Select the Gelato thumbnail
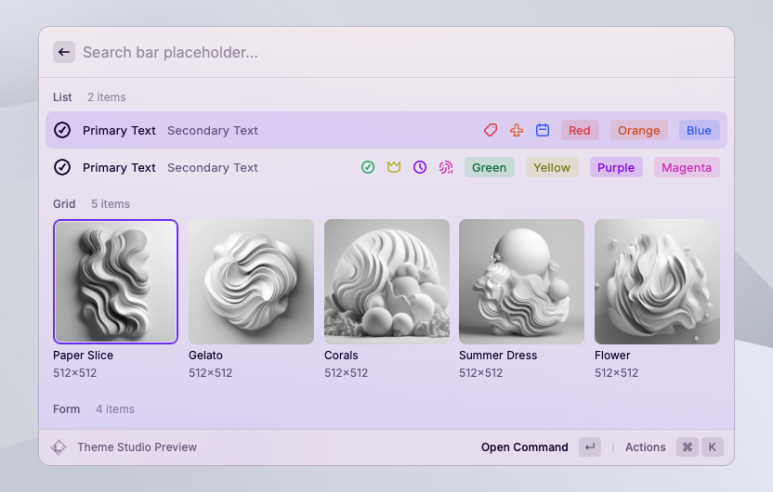 [251, 281]
